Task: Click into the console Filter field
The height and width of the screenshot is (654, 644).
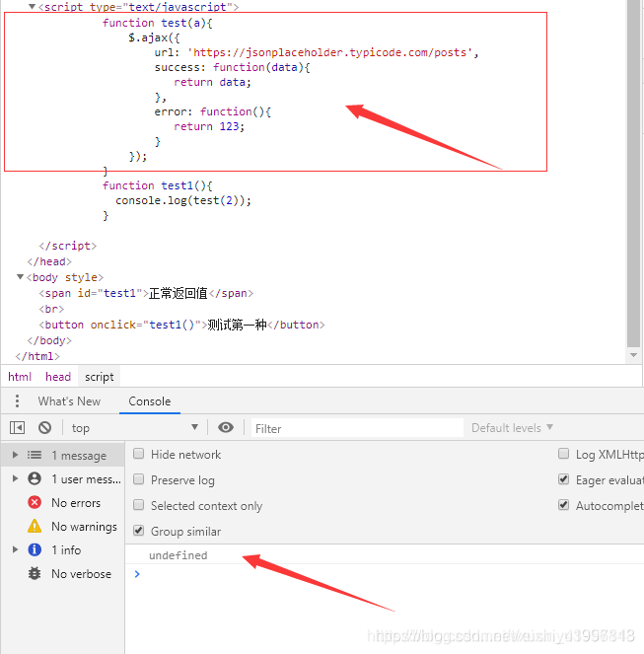Action: 357,428
